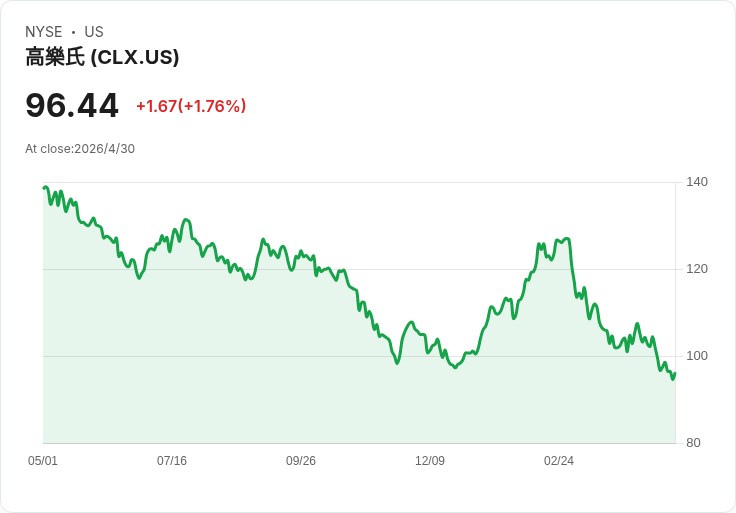This screenshot has width=736, height=513.
Task: Select the 05/01 x-axis date label
Action: 43,460
